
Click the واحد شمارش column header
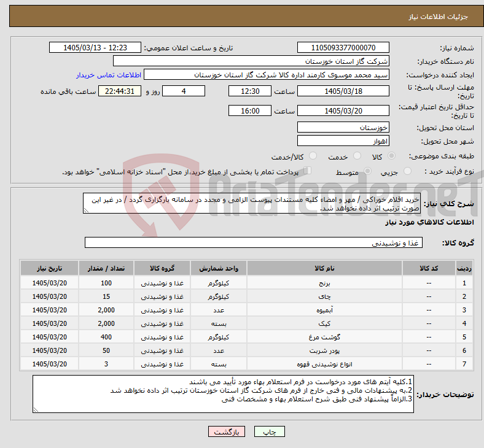click(x=219, y=268)
